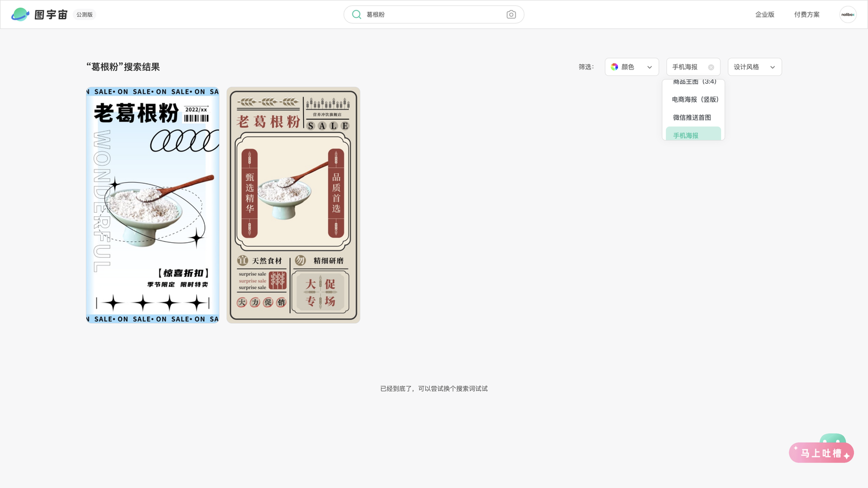Click the 已经到底了 end message
The width and height of the screenshot is (868, 488).
(434, 389)
